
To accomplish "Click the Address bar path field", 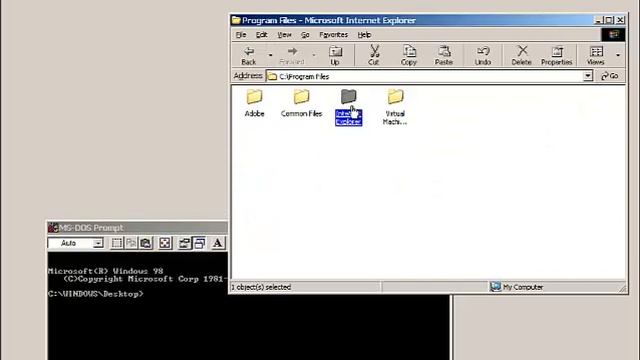I will (424, 76).
